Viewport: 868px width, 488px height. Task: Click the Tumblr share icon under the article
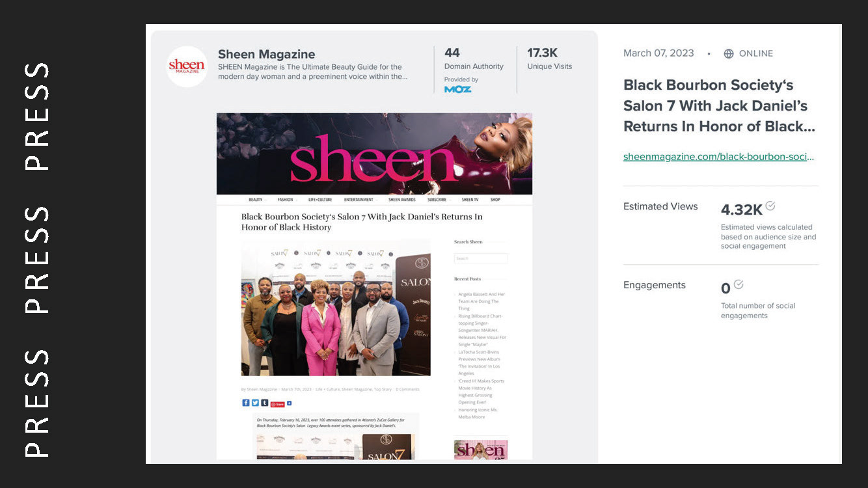tap(264, 403)
